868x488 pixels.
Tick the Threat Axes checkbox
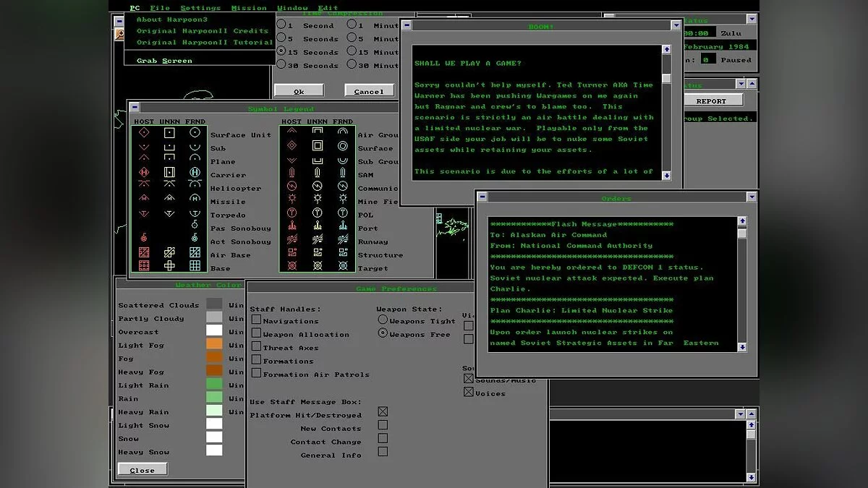point(256,346)
